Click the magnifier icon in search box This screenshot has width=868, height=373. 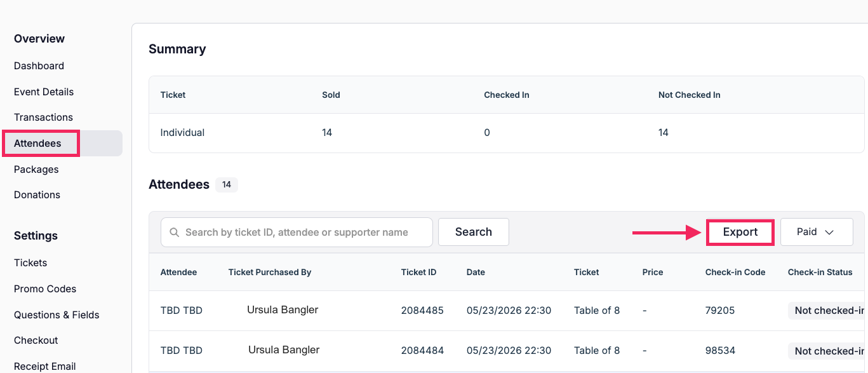coord(174,233)
